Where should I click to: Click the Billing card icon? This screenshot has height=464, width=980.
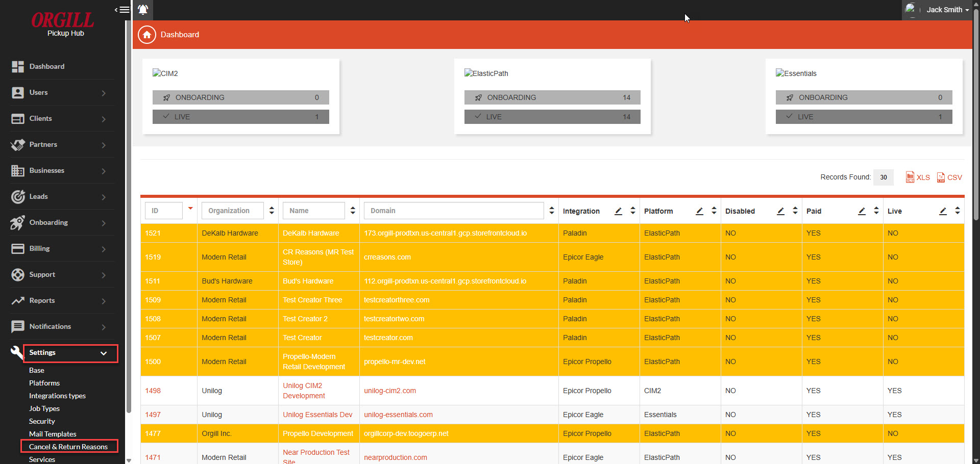[18, 249]
